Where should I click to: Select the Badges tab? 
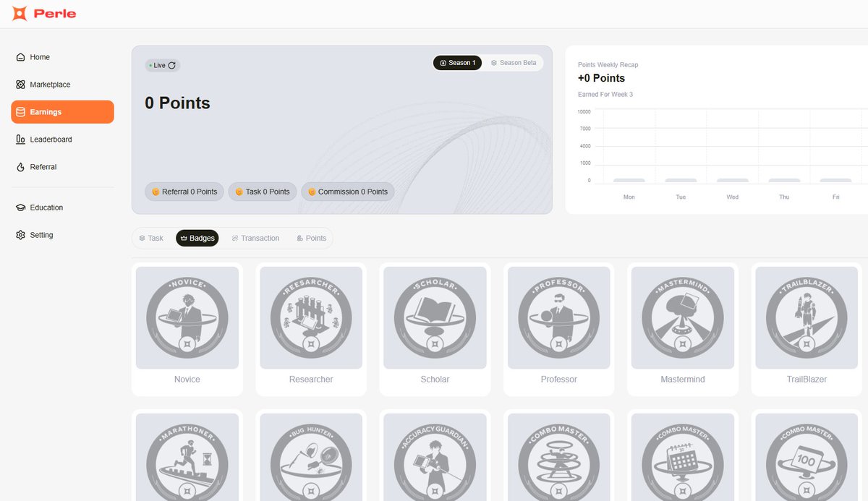tap(197, 238)
